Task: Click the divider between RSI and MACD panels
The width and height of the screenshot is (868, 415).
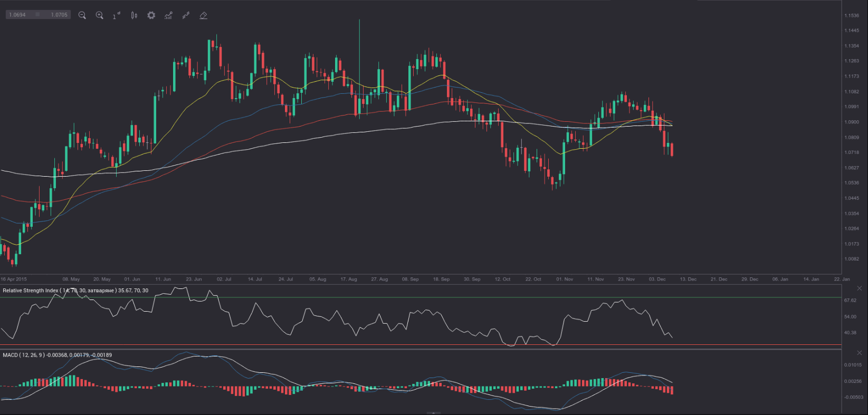Action: point(421,349)
